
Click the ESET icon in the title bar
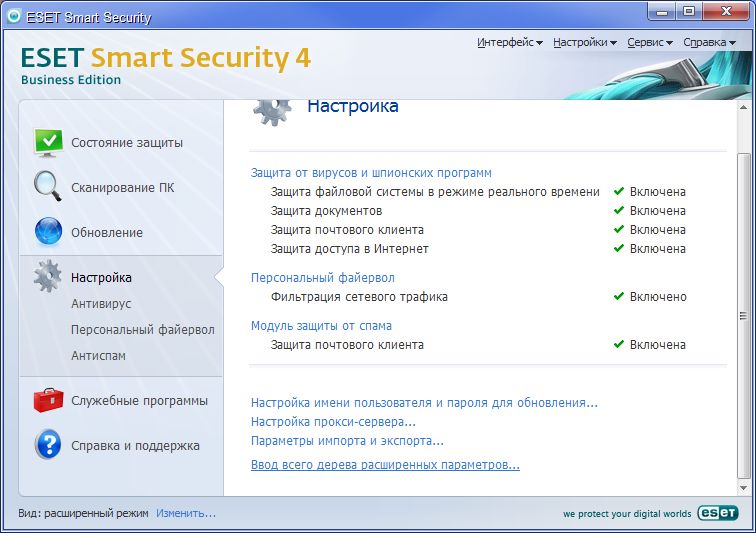14,16
